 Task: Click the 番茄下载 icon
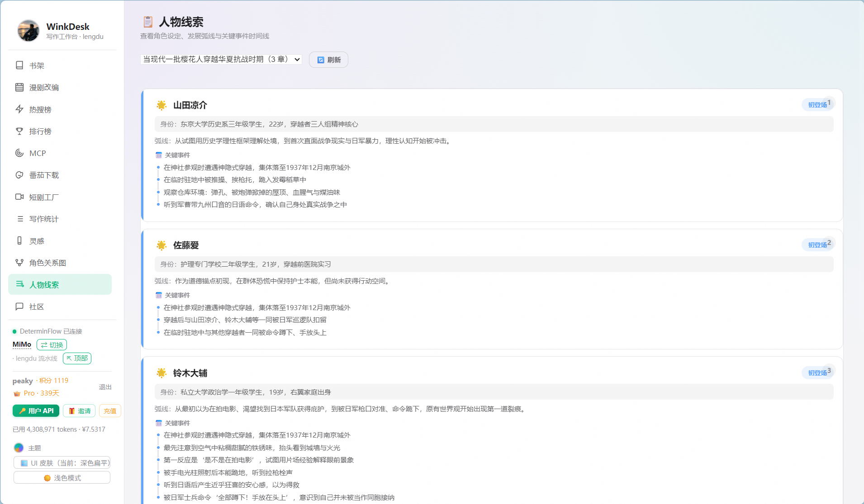[19, 175]
